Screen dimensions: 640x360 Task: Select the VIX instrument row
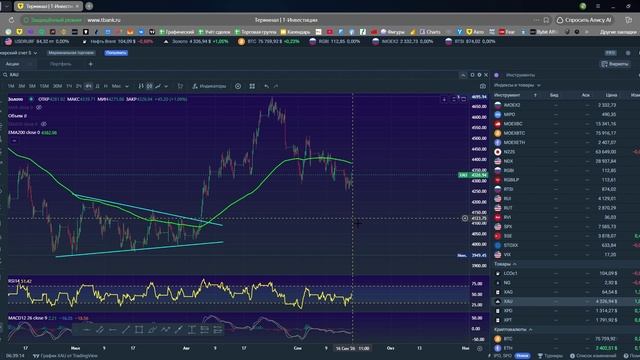565,255
